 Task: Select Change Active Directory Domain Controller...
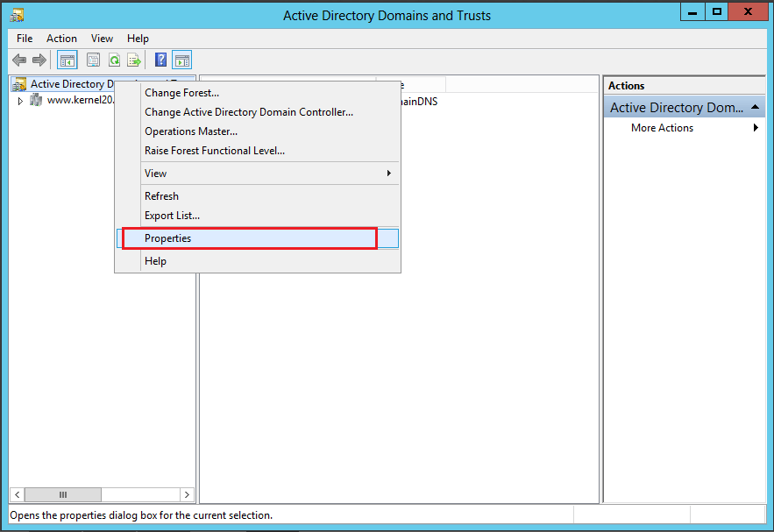[x=257, y=112]
